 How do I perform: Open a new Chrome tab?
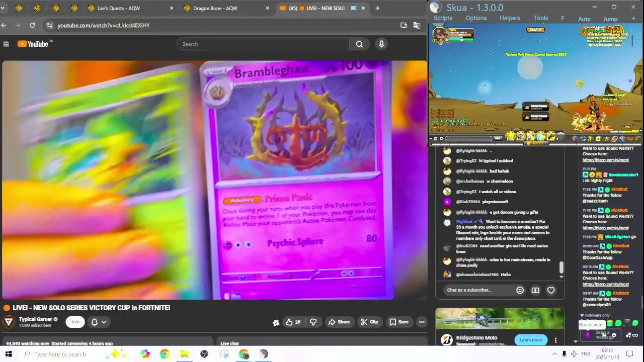[377, 8]
